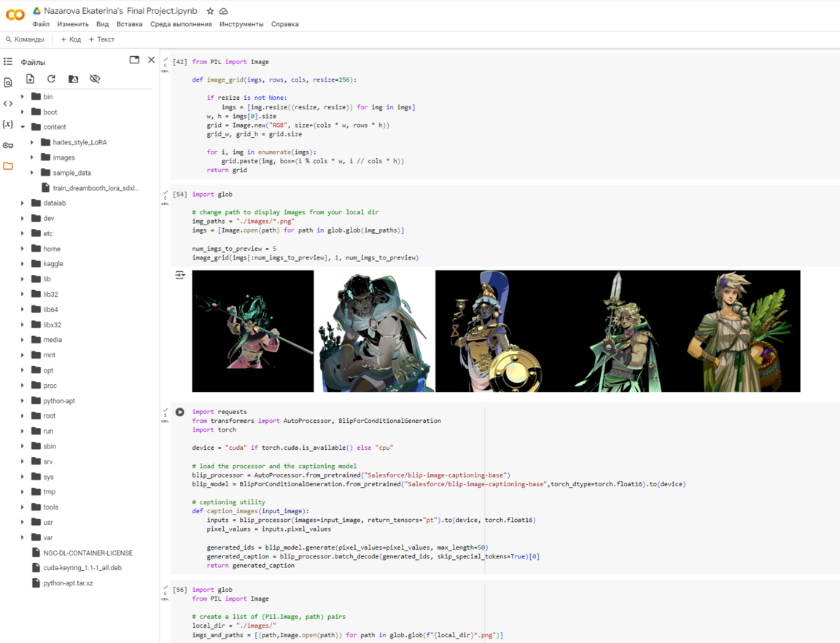This screenshot has height=643, width=840.
Task: Toggle the image output collapse icon
Action: (180, 276)
